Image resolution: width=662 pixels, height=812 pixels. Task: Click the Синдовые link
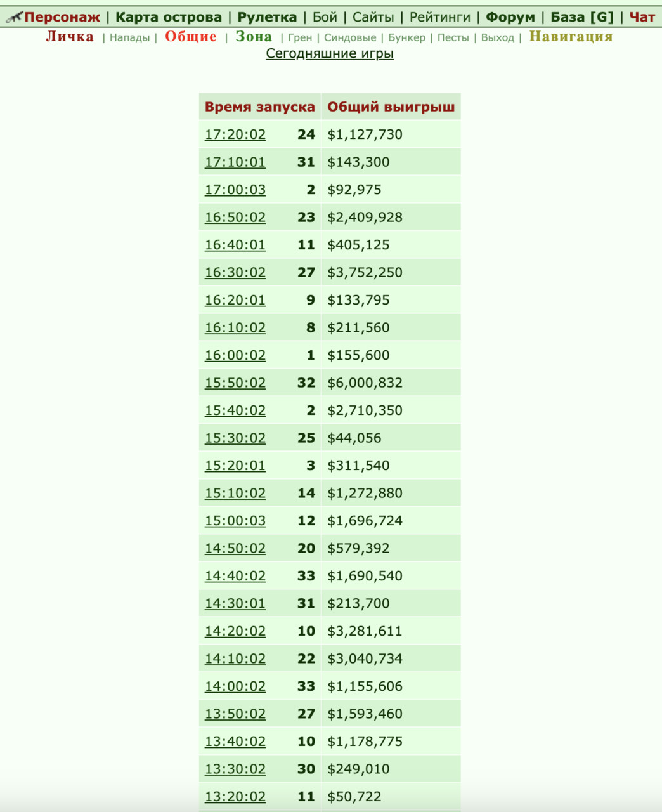click(350, 38)
